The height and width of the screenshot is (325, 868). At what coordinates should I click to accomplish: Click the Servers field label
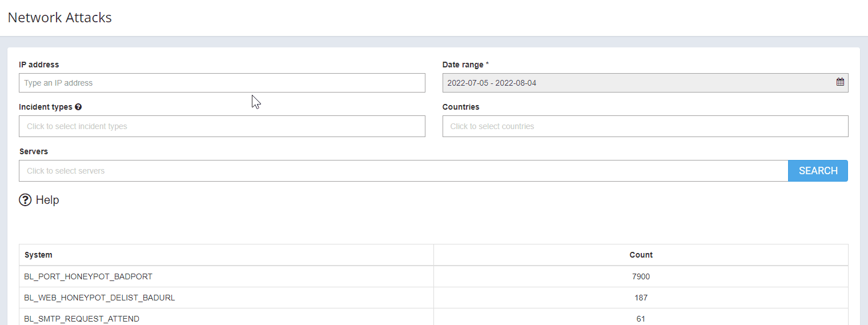[x=34, y=151]
